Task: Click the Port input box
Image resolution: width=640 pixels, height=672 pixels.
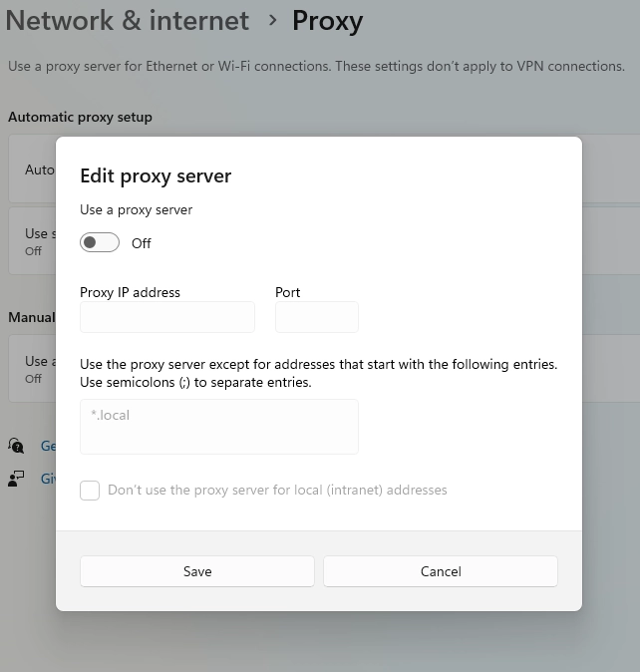Action: [316, 317]
